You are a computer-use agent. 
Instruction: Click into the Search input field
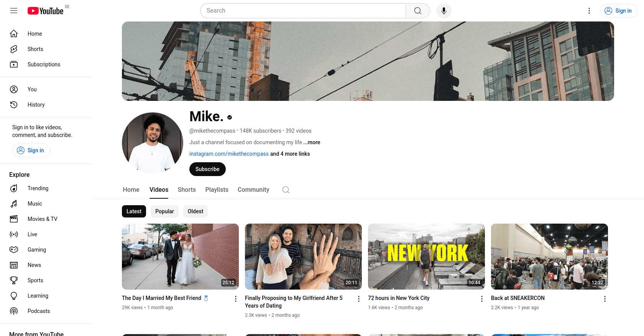pyautogui.click(x=303, y=11)
